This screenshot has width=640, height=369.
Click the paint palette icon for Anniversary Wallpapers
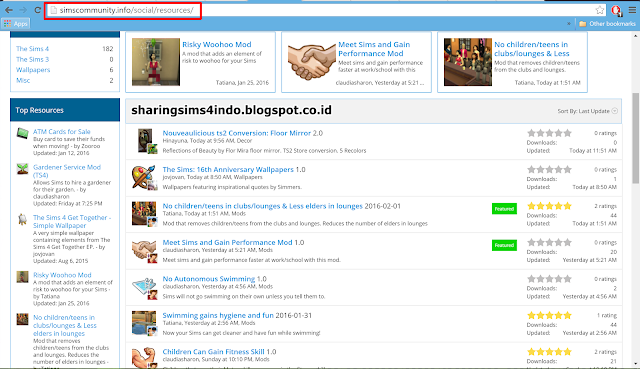coord(144,178)
